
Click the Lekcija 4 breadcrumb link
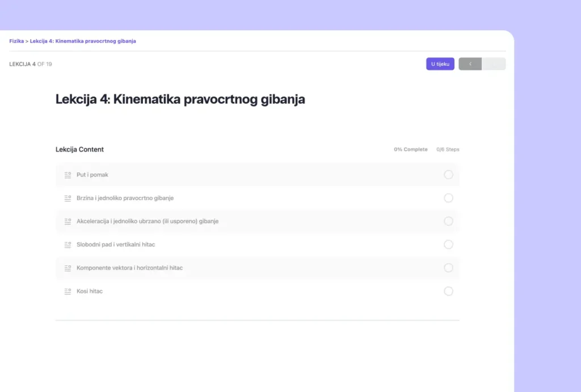[x=83, y=41]
